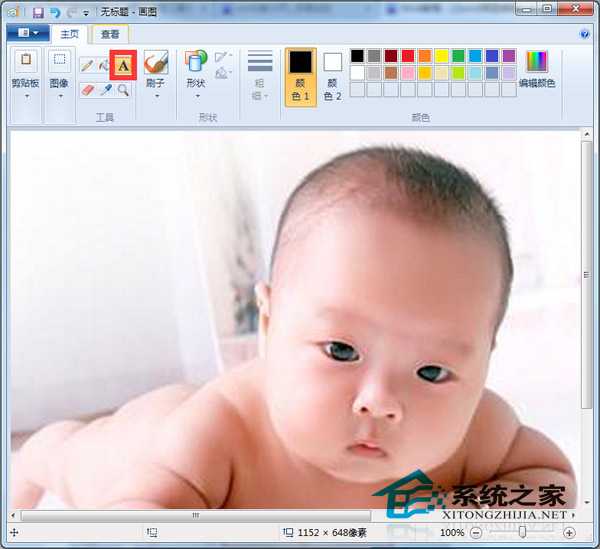Screen dimensions: 600x549
Task: Pick the indigo color swatch
Action: (492, 56)
